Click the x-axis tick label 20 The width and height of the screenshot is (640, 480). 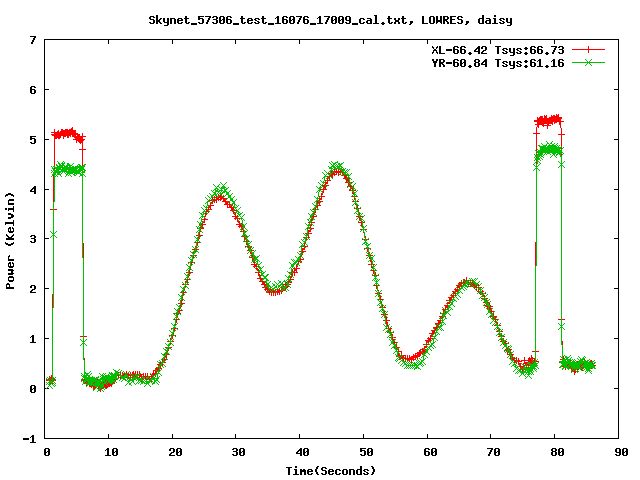(175, 452)
